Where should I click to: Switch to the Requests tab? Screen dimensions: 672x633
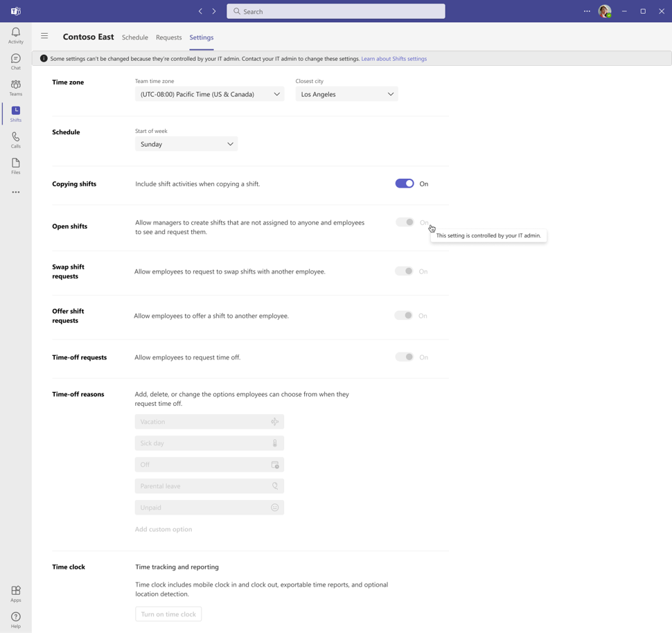[169, 37]
